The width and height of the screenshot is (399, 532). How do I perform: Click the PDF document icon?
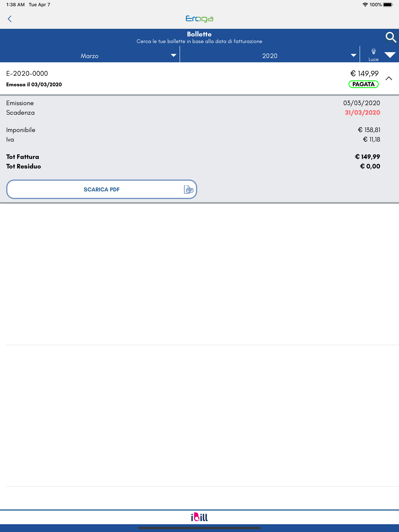point(188,189)
